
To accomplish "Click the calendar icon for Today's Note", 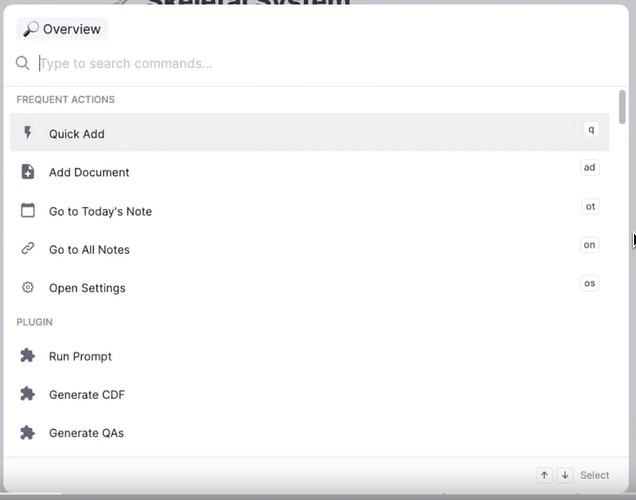I will [x=28, y=210].
